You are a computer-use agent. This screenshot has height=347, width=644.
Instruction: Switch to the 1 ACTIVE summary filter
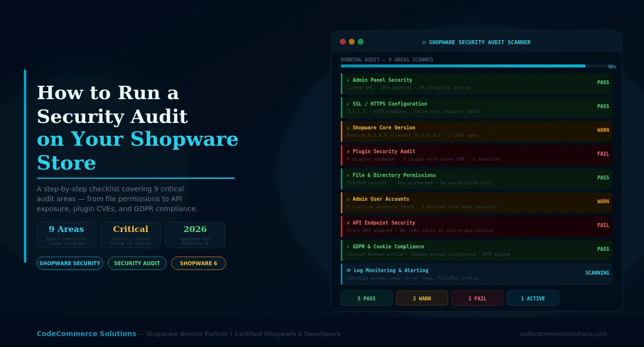point(533,298)
